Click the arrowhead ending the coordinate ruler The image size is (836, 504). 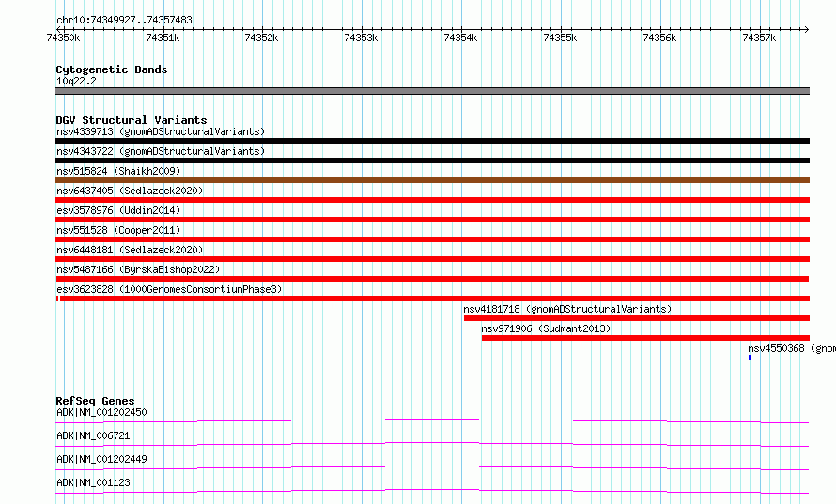click(x=807, y=29)
